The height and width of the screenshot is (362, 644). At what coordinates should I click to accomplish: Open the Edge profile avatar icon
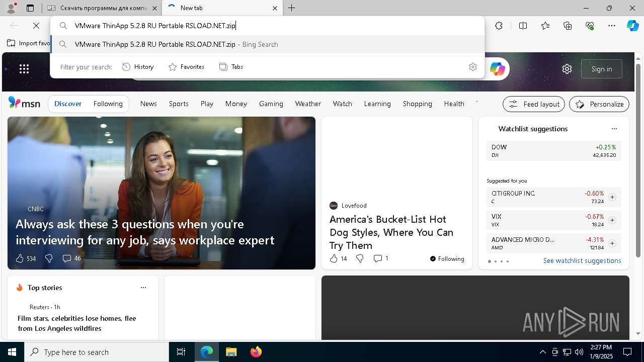tap(11, 8)
